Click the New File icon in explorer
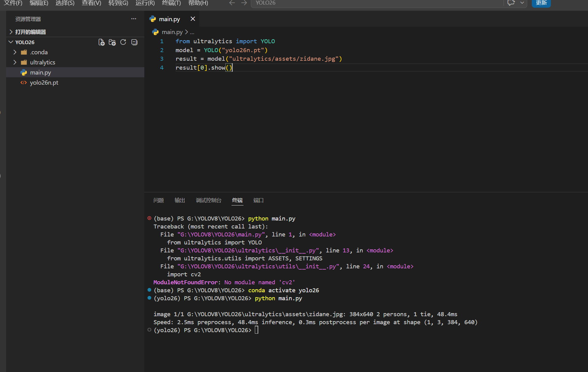Screen dimensions: 588x372 click(101, 42)
